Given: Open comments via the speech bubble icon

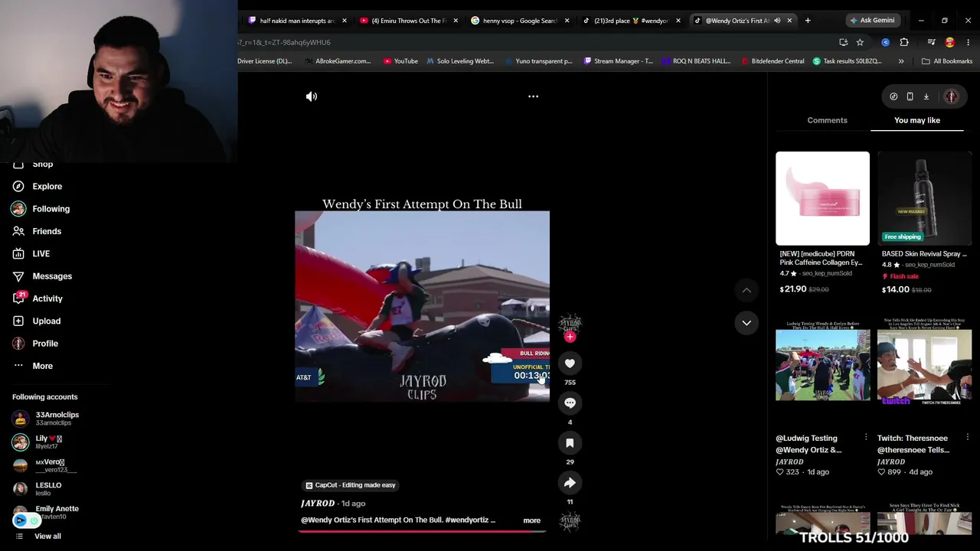Looking at the screenshot, I should pos(570,403).
